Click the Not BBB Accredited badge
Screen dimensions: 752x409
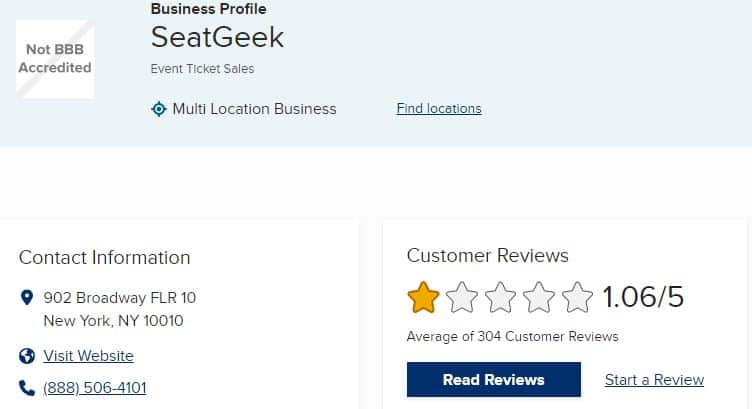coord(55,59)
